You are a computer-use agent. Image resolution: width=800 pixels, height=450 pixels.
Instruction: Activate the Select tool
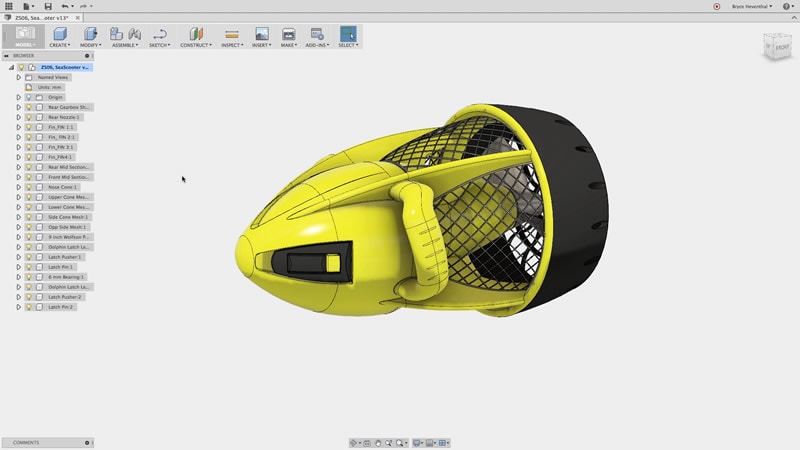(348, 34)
